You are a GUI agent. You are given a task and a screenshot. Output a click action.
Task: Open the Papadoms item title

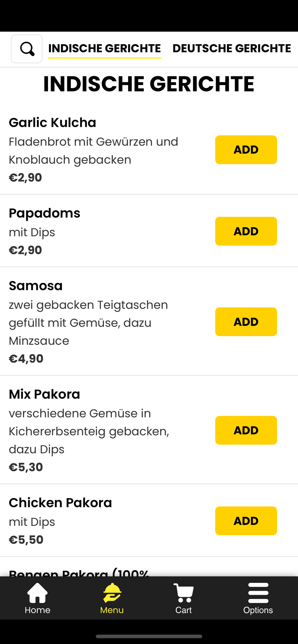(x=45, y=213)
